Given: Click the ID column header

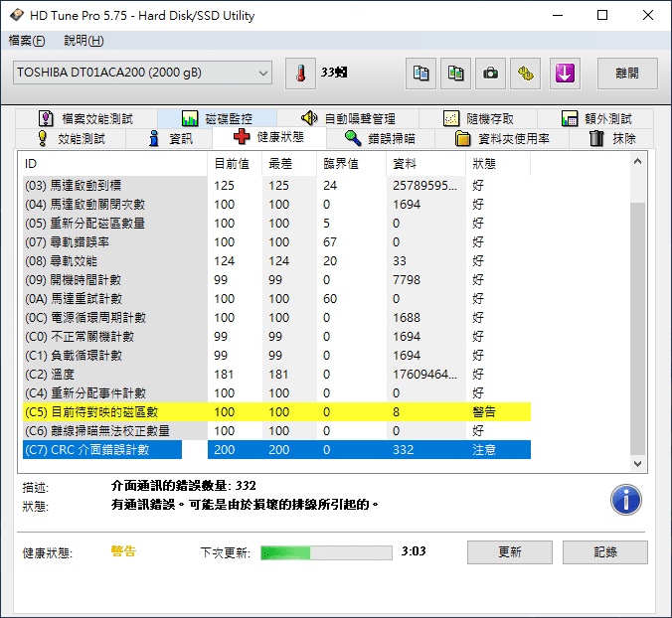Looking at the screenshot, I should point(115,164).
